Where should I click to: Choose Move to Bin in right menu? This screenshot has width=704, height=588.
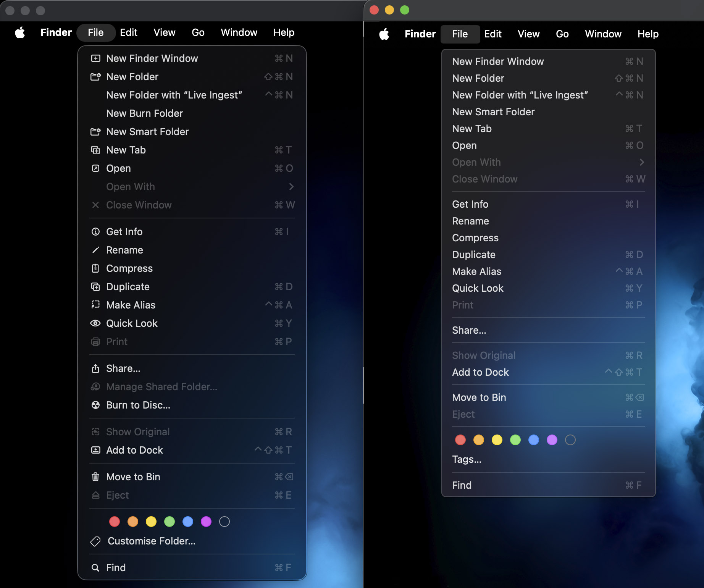click(549, 397)
